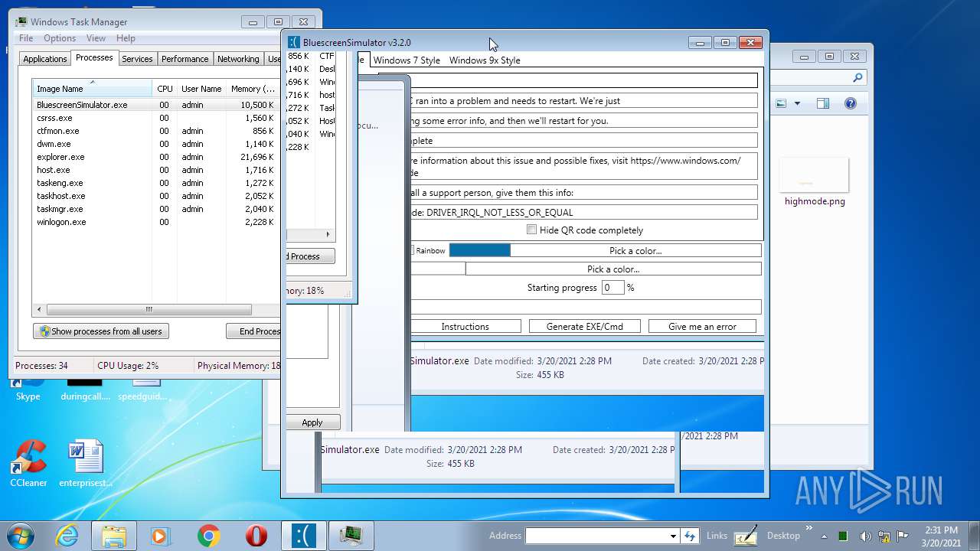Sort by Image Name column header
Viewport: 980px width, 551px height.
(92, 89)
